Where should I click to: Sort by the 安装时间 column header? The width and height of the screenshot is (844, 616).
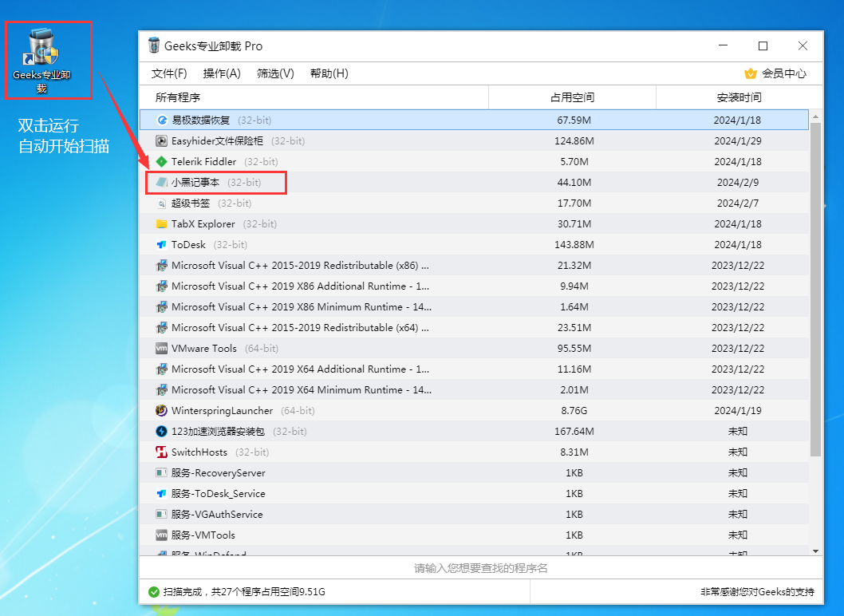(739, 97)
